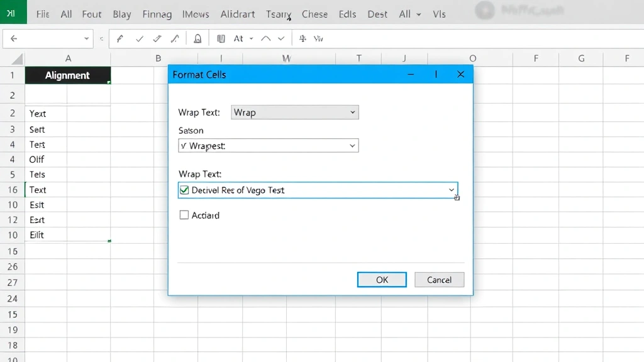Open the Name Box dropdown arrow
The height and width of the screenshot is (362, 644).
point(88,38)
